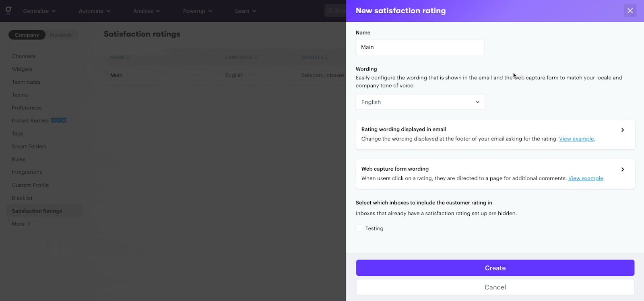This screenshot has width=644, height=301.
Task: Click the Groove logo icon
Action: click(x=8, y=10)
